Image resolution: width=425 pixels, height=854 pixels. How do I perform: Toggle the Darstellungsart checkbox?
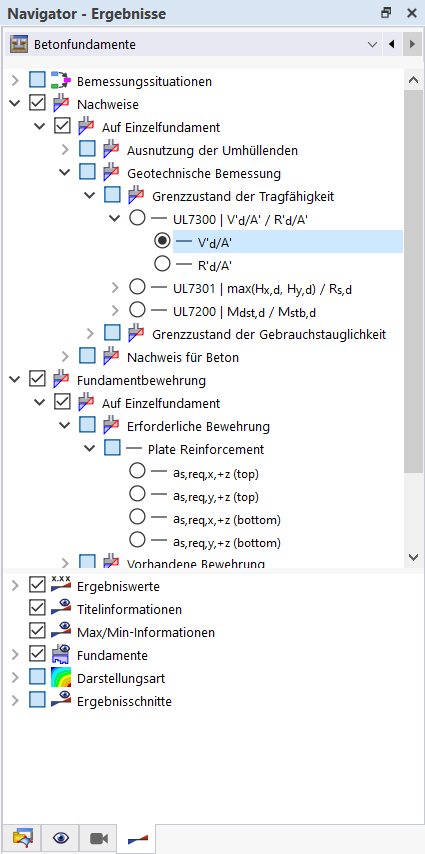click(x=37, y=678)
